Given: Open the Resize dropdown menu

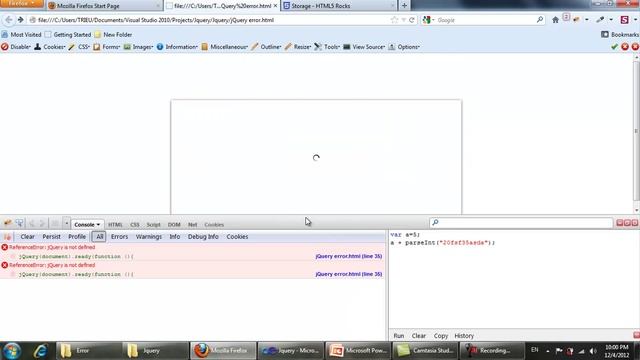Looking at the screenshot, I should pyautogui.click(x=298, y=47).
